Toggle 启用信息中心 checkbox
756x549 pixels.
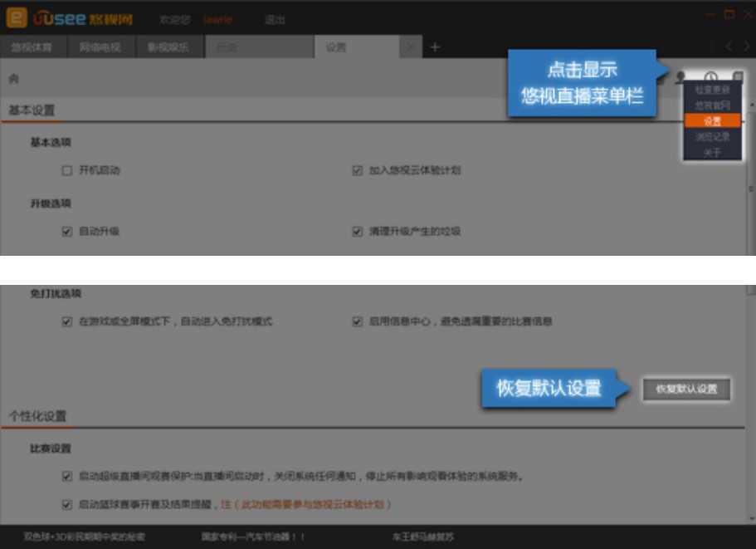pos(358,321)
